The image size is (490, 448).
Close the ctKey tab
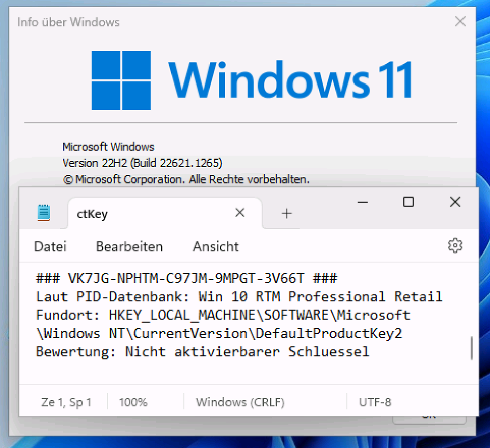240,213
